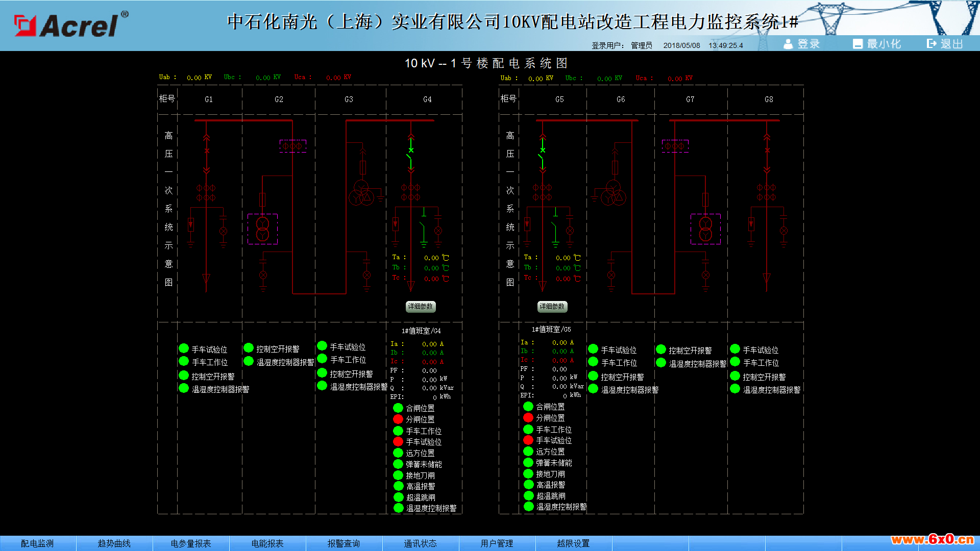
Task: Click G1 手车试验位 indicator light
Action: [x=184, y=349]
